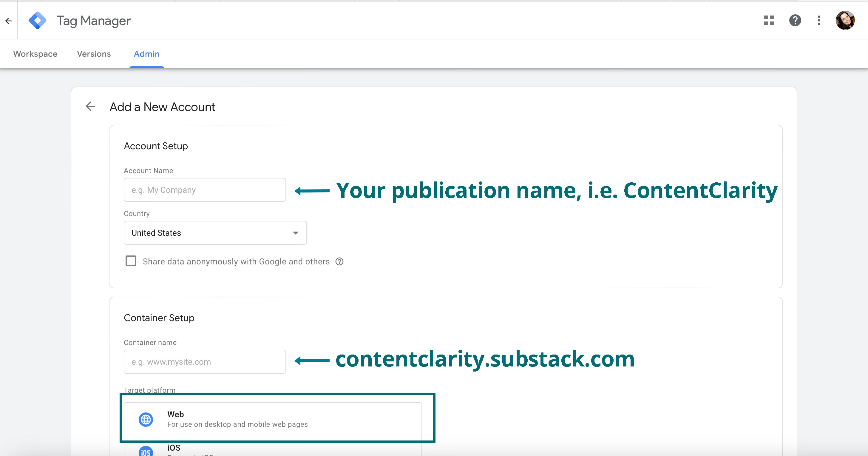Enable Share data anonymously with Google checkbox
Image resolution: width=868 pixels, height=456 pixels.
point(131,261)
